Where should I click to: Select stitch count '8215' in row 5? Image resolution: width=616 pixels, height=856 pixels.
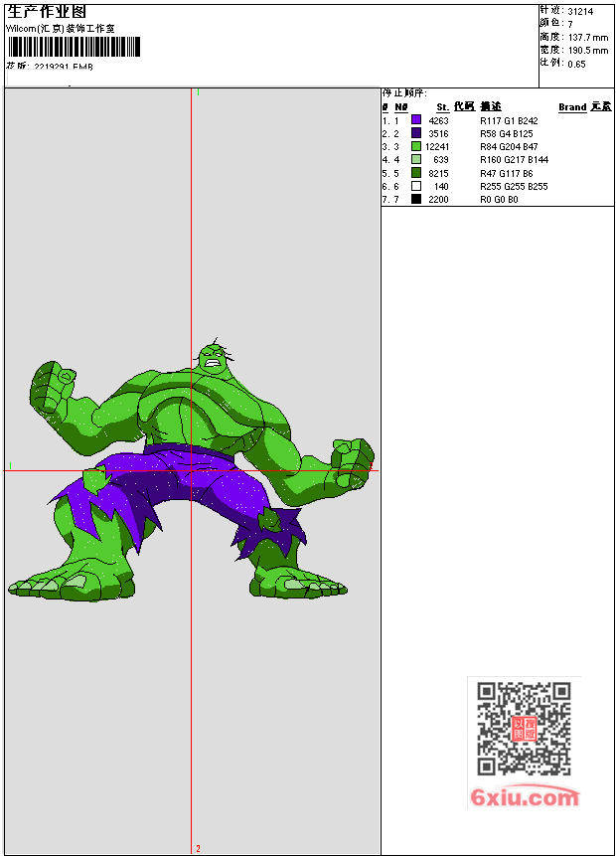[x=439, y=174]
